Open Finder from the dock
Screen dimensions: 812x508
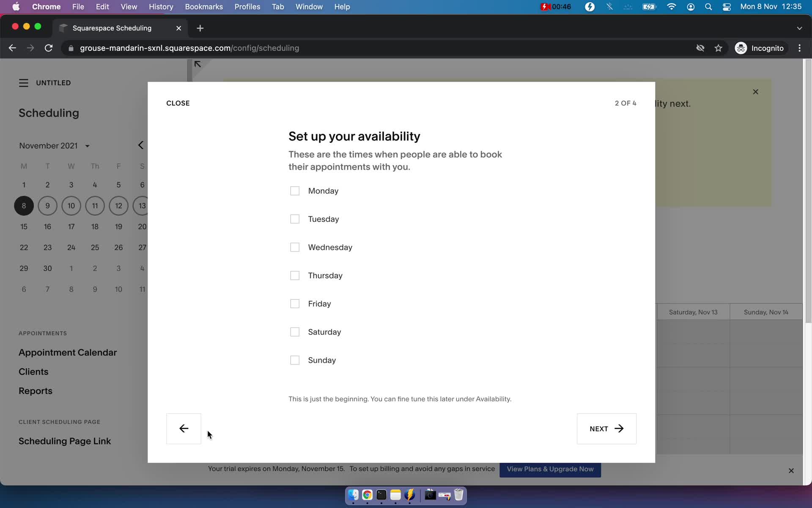tap(353, 495)
